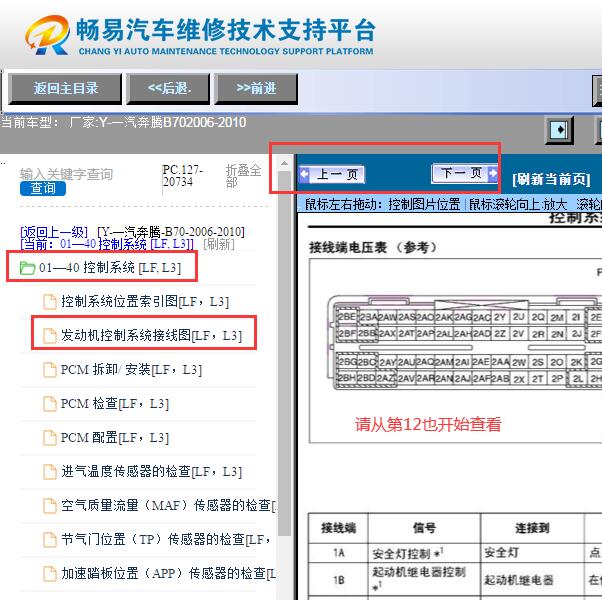Open PCM 配置[LF, L3]
Viewport: 602px width, 600px height.
[115, 438]
